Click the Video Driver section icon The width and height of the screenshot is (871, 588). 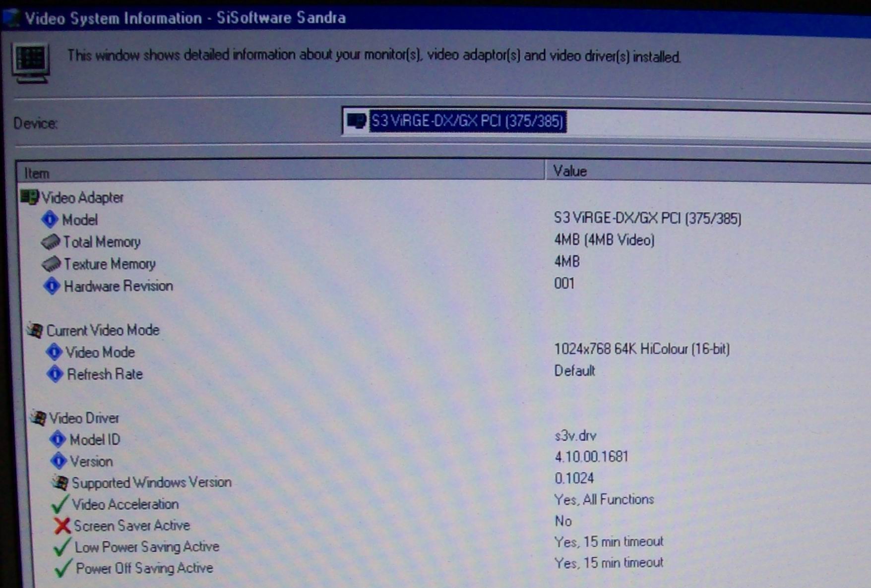tap(39, 417)
